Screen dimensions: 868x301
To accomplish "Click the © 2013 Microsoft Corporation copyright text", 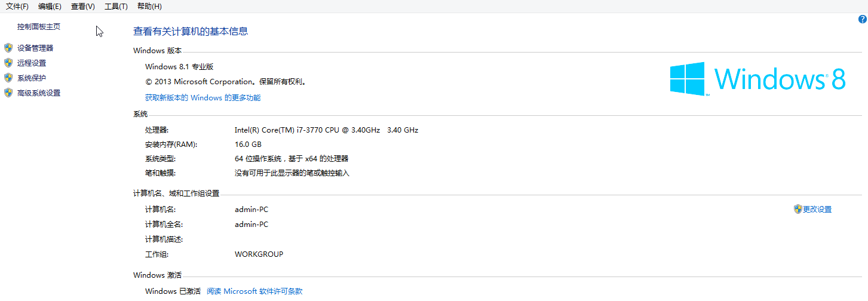I will point(225,82).
